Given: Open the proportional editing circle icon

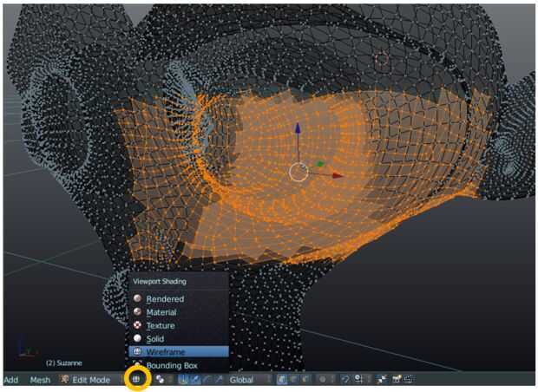Looking at the screenshot, I should click(323, 379).
